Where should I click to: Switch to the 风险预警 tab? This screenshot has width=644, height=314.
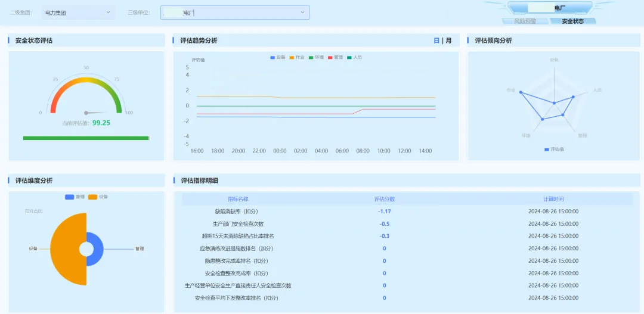[525, 21]
